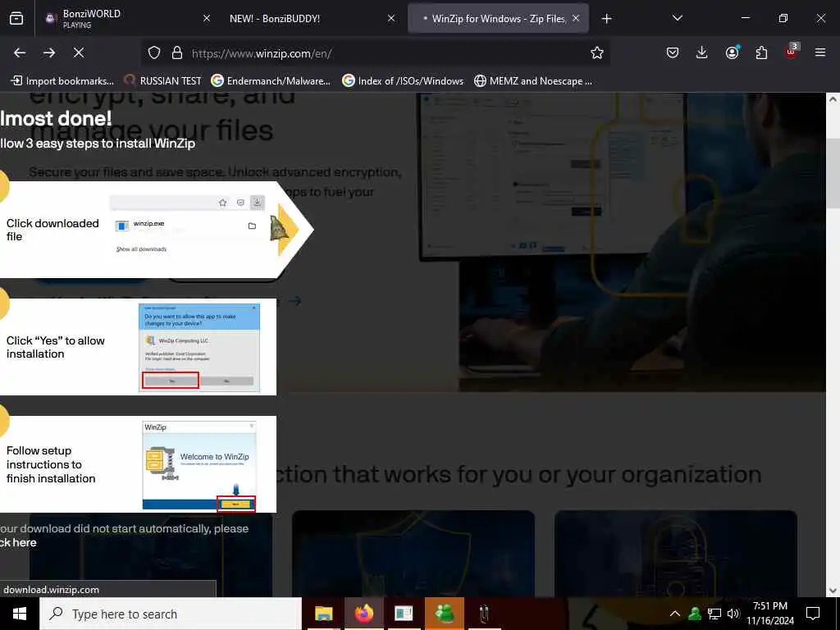Select the WinZip for Windows tab
Viewport: 840px width, 630px height.
pyautogui.click(x=498, y=19)
